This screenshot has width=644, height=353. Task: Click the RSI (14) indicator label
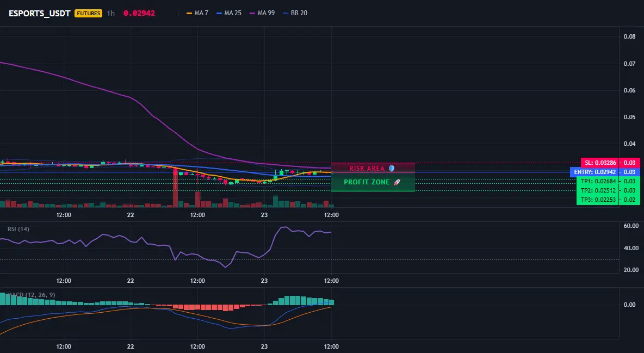click(x=18, y=229)
